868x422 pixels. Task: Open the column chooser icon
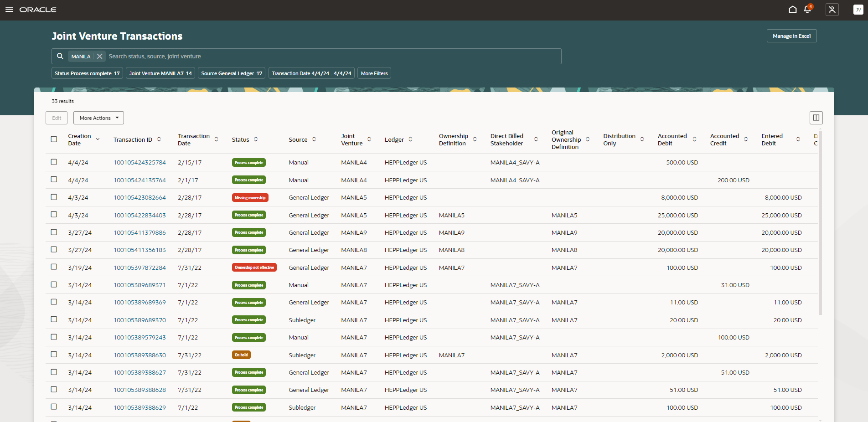816,118
